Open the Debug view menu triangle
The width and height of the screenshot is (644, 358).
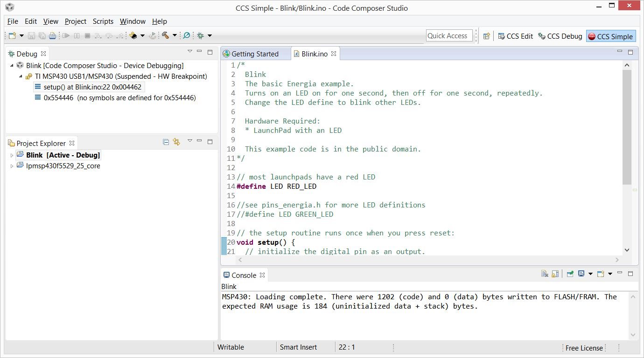(x=190, y=51)
